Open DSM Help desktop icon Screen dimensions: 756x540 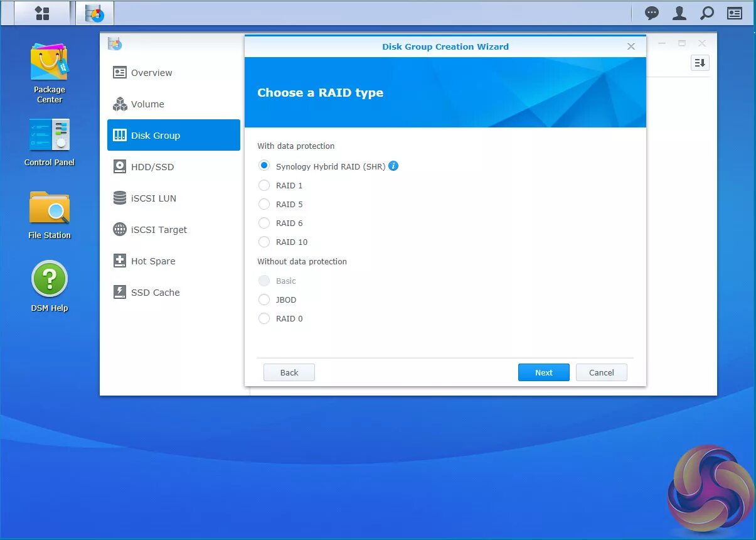pyautogui.click(x=50, y=286)
